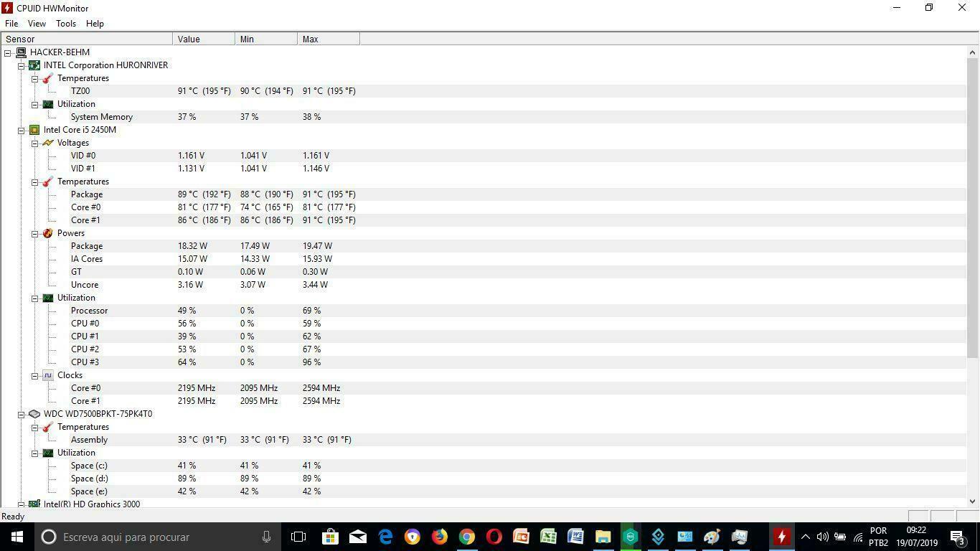The image size is (980, 551).
Task: Click the Voltages lightning icon
Action: coord(48,143)
